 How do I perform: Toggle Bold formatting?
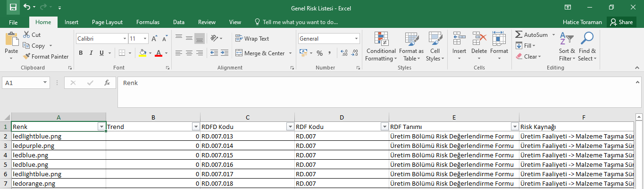coord(81,53)
